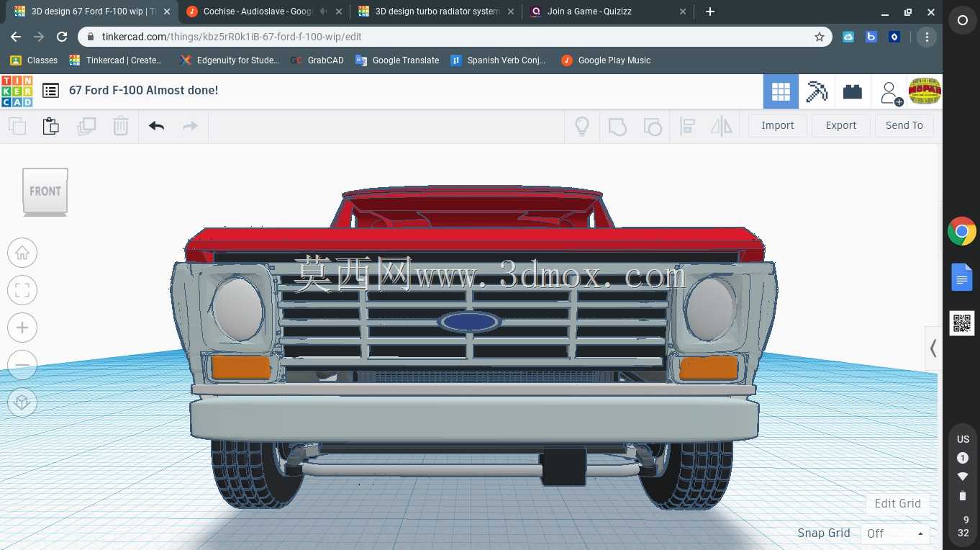The height and width of the screenshot is (550, 980).
Task: Click the Send To button
Action: (904, 125)
